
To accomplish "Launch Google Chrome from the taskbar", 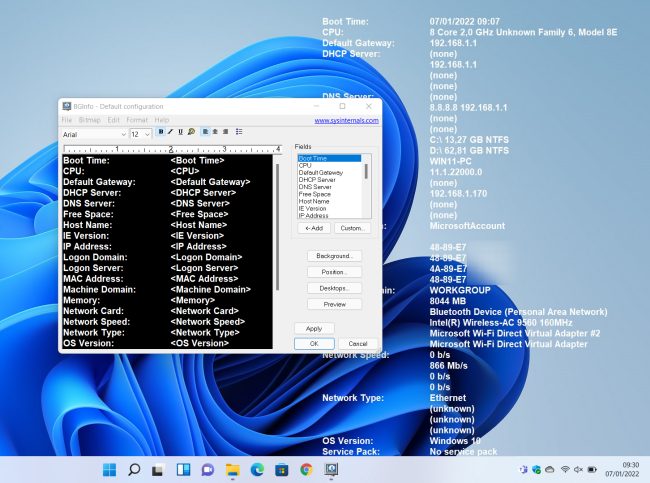I will click(x=306, y=470).
